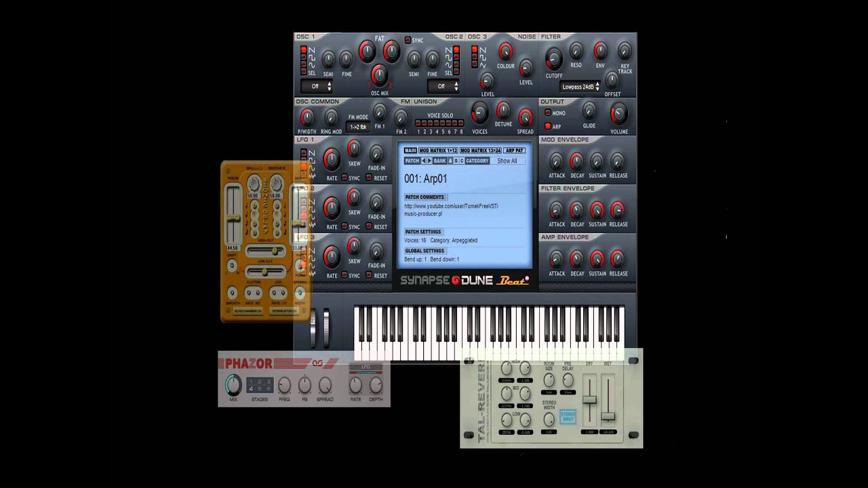Click the filter CUTOFF knob
This screenshot has height=488, width=868.
coord(553,60)
